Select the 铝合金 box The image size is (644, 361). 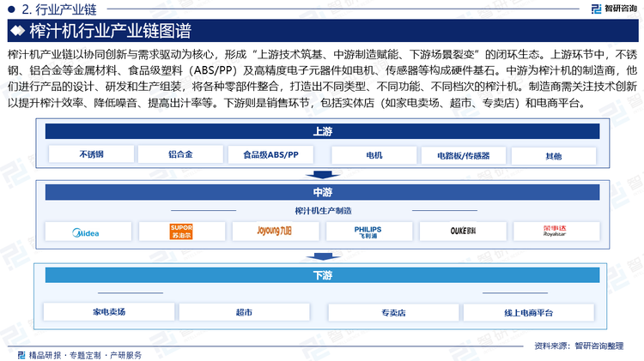(180, 154)
